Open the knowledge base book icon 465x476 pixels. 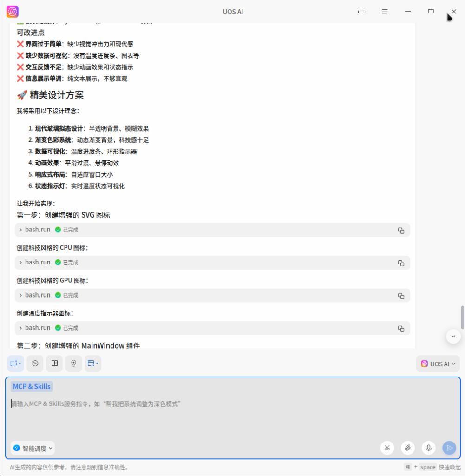point(54,364)
